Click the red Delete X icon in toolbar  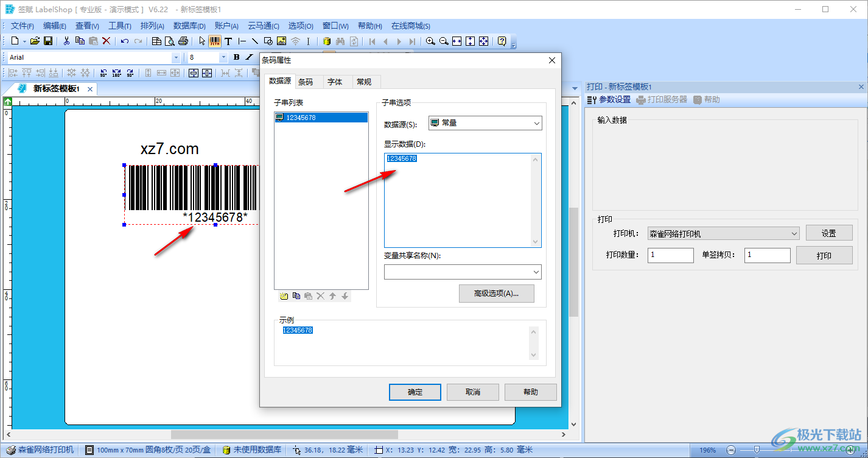[107, 41]
